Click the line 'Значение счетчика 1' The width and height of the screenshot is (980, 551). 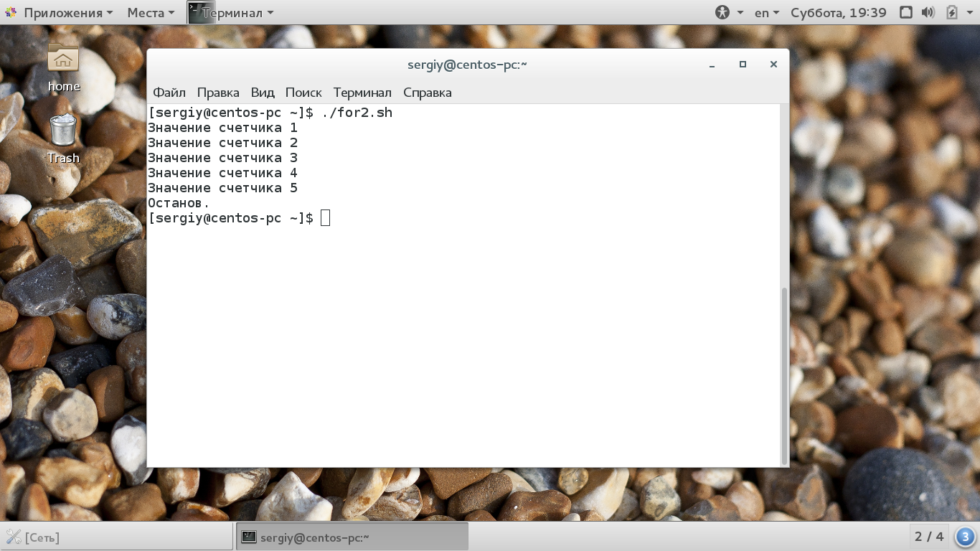pos(222,128)
